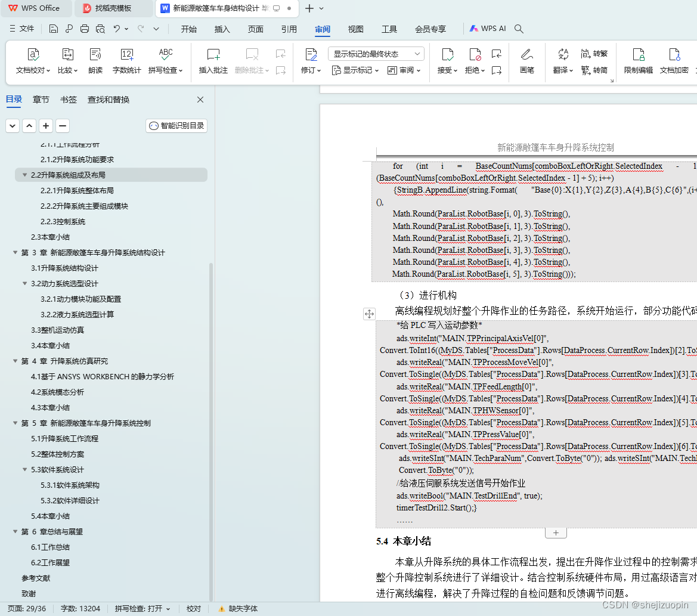Click the minus button to decrease outline level
Viewport: 697px width, 616px height.
point(63,126)
